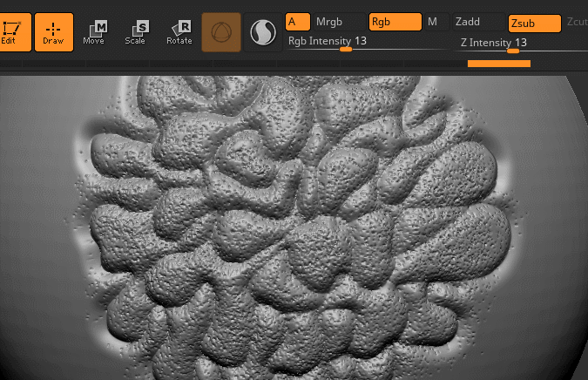The width and height of the screenshot is (588, 380).
Task: Switch to Zadd sculpt mode
Action: point(478,22)
